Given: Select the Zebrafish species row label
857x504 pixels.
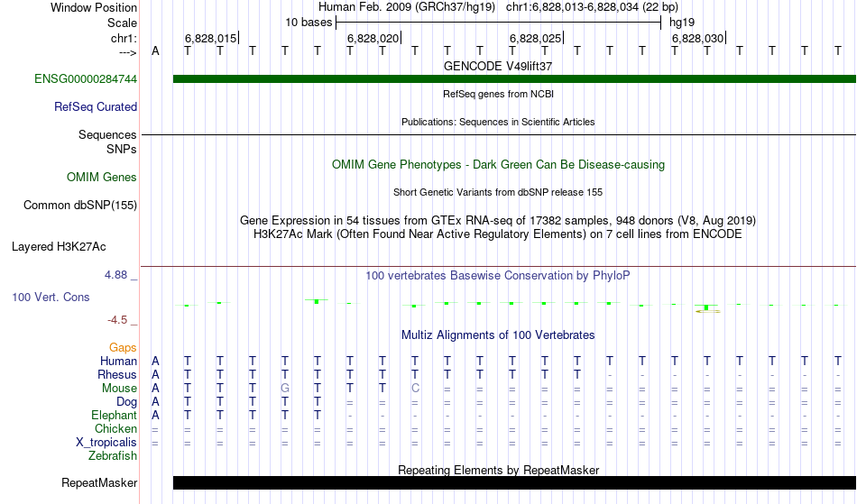Looking at the screenshot, I should click(113, 455).
